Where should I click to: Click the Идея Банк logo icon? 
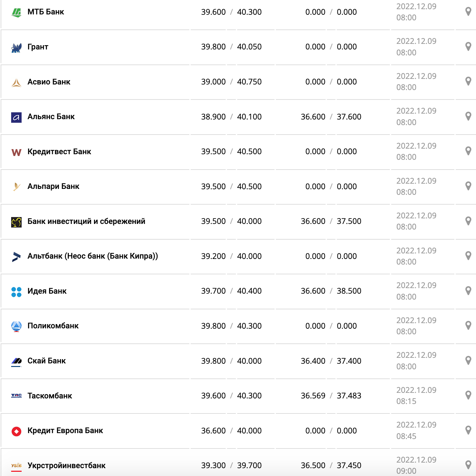(16, 291)
